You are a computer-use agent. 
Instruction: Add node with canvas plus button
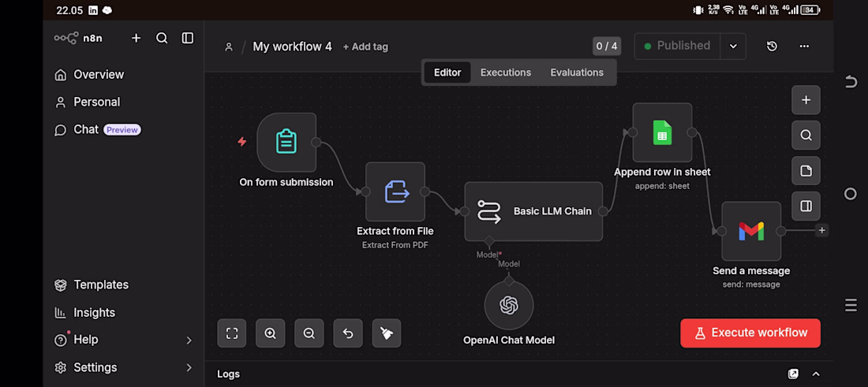(x=806, y=100)
